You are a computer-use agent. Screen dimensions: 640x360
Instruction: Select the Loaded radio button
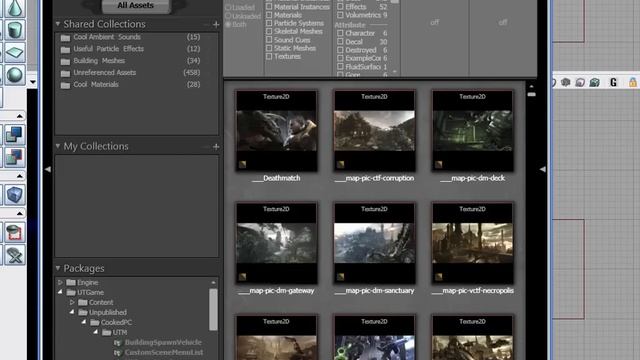[x=228, y=7]
